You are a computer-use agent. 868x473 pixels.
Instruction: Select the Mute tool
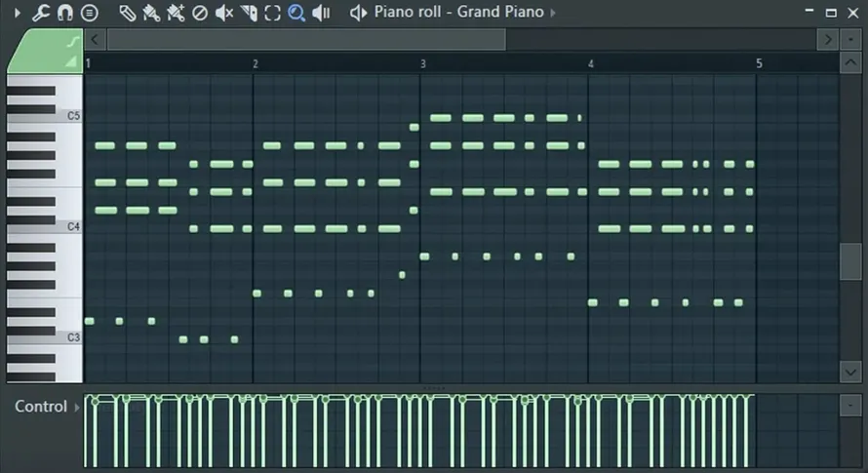click(x=223, y=13)
